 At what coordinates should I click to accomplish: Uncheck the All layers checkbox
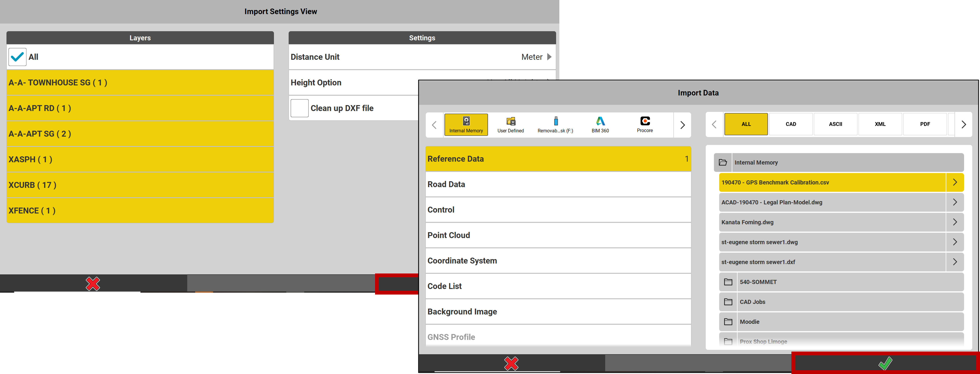click(18, 57)
